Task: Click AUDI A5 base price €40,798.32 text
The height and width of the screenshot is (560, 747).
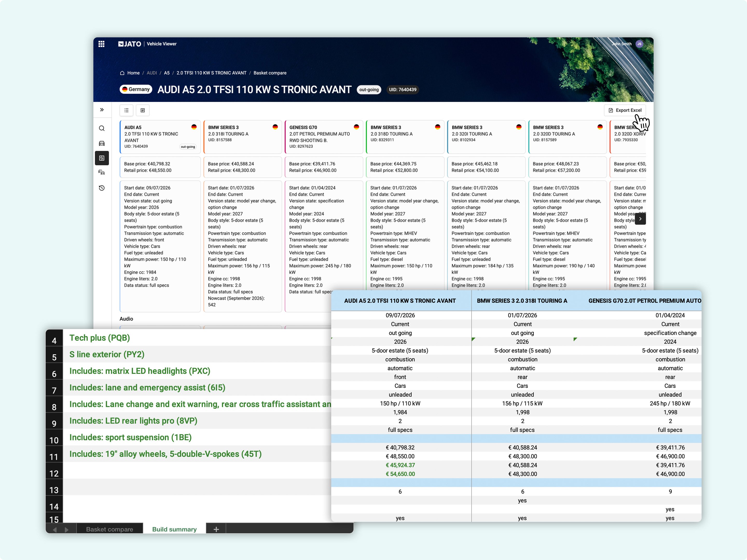Action: point(147,164)
